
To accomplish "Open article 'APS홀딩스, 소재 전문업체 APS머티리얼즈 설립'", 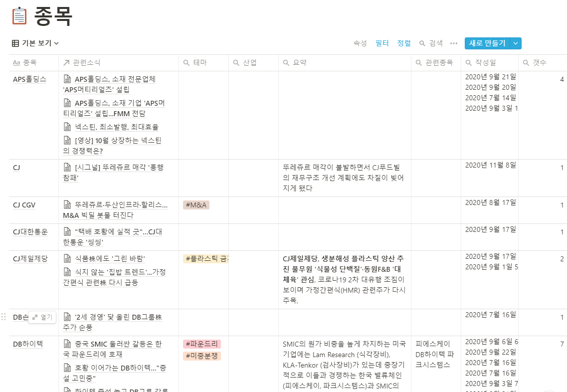I will pyautogui.click(x=109, y=84).
